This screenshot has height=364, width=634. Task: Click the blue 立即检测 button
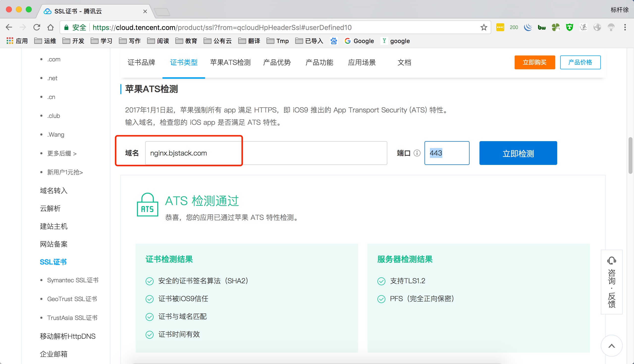(518, 153)
